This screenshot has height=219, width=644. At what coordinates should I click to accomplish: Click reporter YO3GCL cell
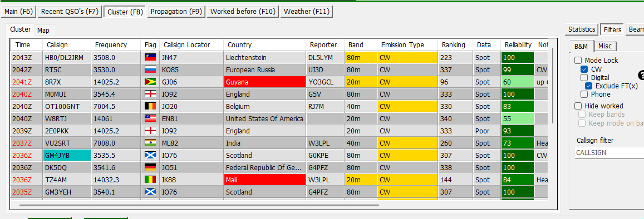[325, 82]
